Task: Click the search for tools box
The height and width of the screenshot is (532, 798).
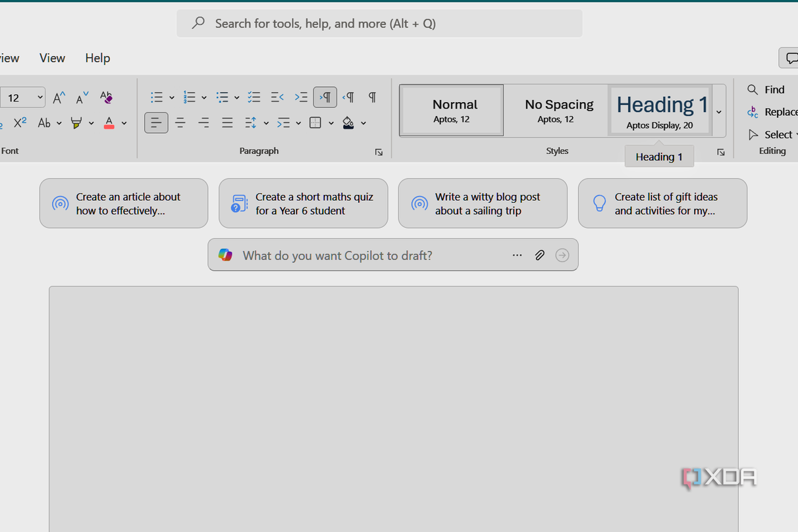Action: 379,23
